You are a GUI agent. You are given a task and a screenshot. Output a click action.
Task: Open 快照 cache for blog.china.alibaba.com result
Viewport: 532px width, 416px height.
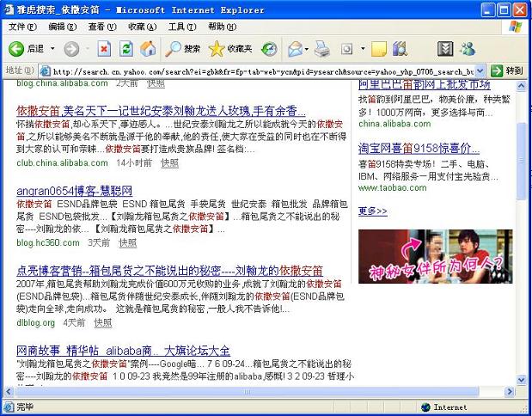click(156, 83)
